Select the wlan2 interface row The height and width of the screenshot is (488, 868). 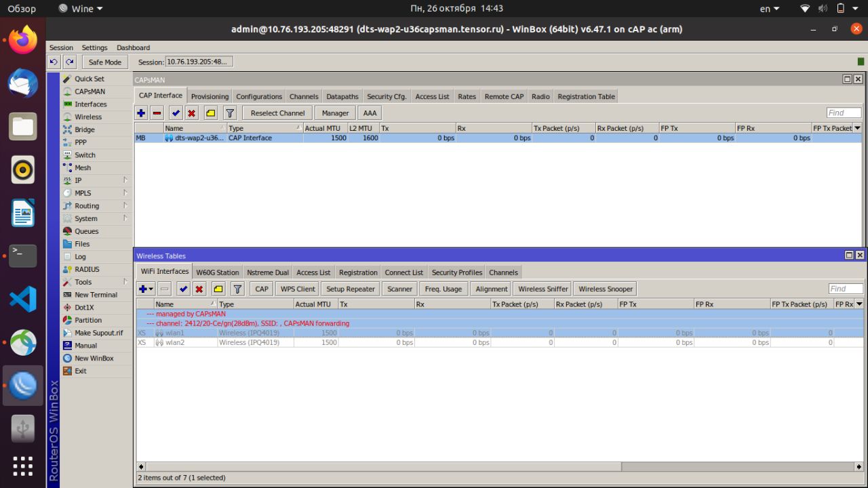pyautogui.click(x=500, y=342)
